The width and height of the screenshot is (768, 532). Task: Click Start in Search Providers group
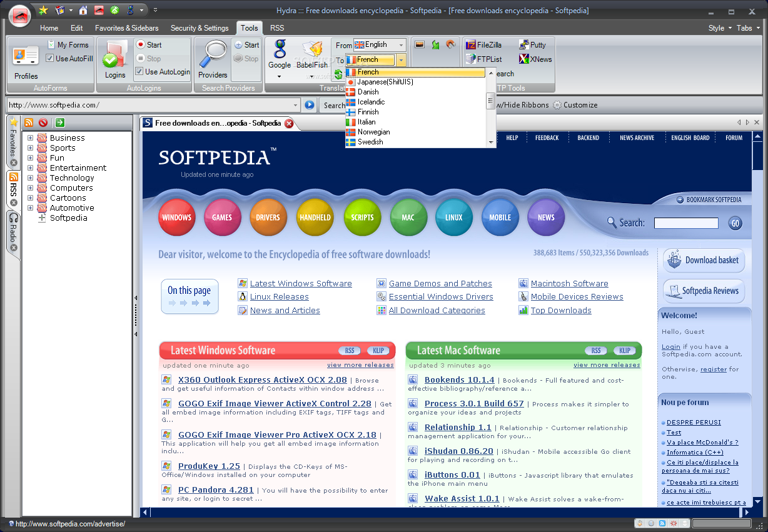(x=246, y=45)
